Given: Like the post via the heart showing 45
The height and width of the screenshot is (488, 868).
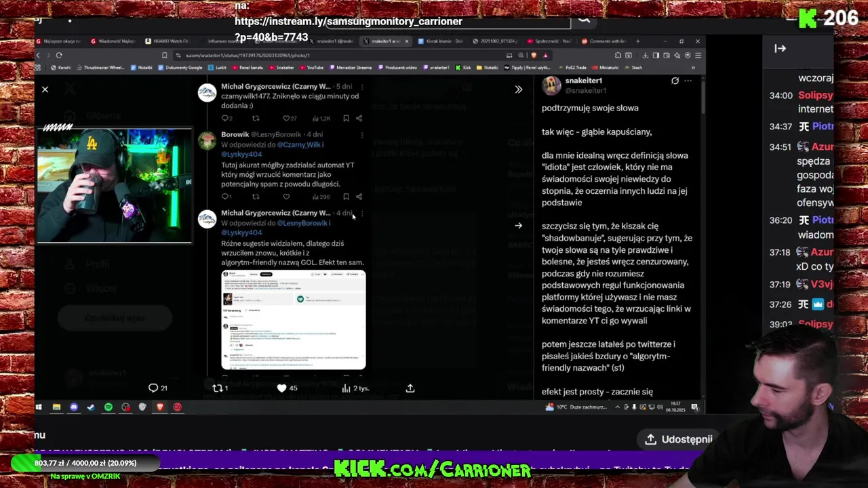Looking at the screenshot, I should pyautogui.click(x=287, y=388).
